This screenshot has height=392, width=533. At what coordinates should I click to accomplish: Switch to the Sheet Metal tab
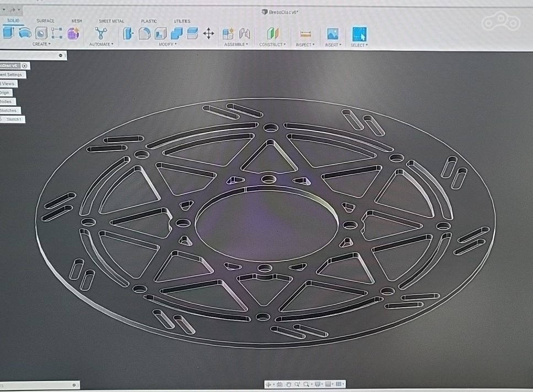pos(111,21)
